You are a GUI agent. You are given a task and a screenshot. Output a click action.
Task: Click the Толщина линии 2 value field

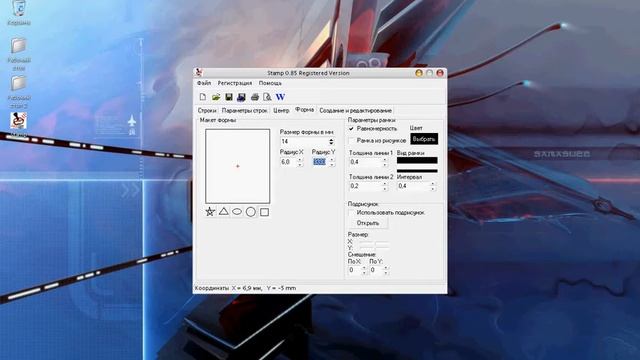coord(366,186)
